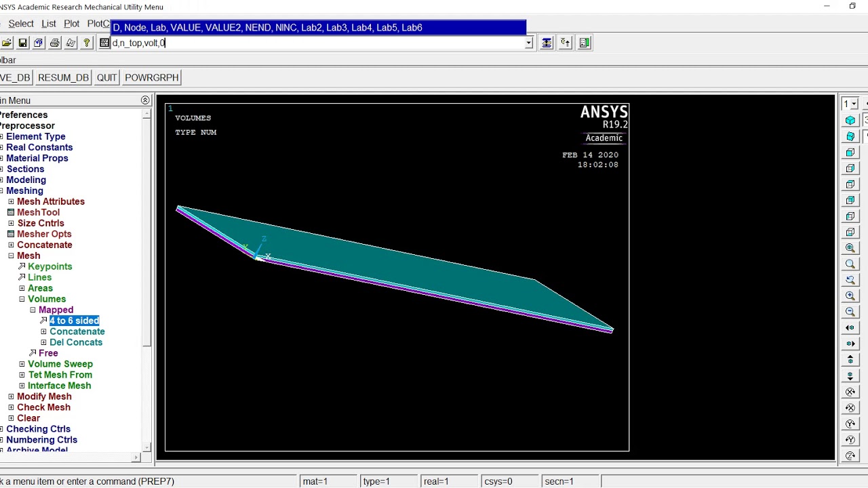
Task: Open the command history dropdown arrow
Action: pyautogui.click(x=529, y=43)
